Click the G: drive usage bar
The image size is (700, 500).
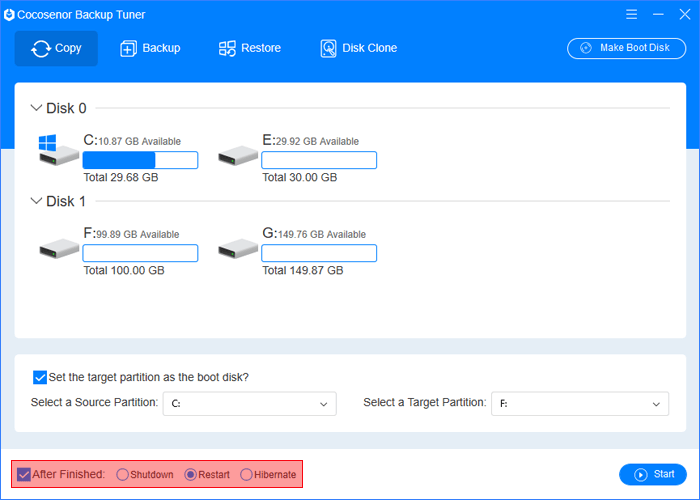pyautogui.click(x=319, y=253)
